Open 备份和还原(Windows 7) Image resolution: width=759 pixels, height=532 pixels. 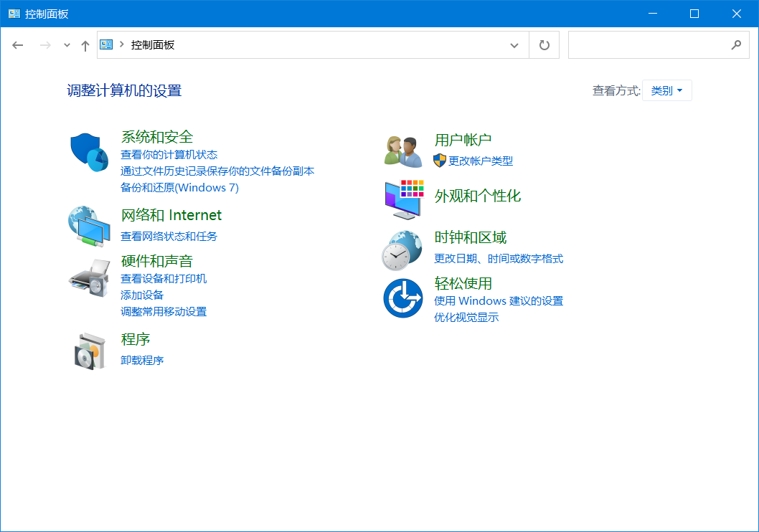point(179,188)
